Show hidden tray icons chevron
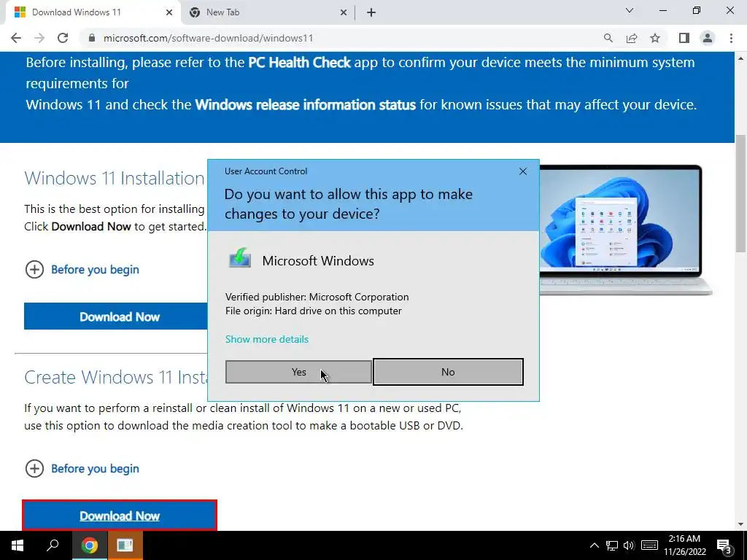 594,545
